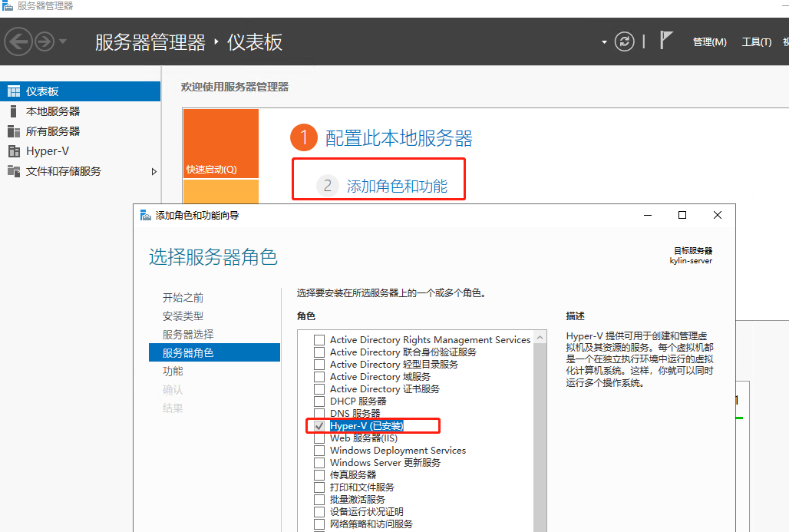Click the 添加角色和功能 link
This screenshot has width=789, height=532.
point(397,187)
